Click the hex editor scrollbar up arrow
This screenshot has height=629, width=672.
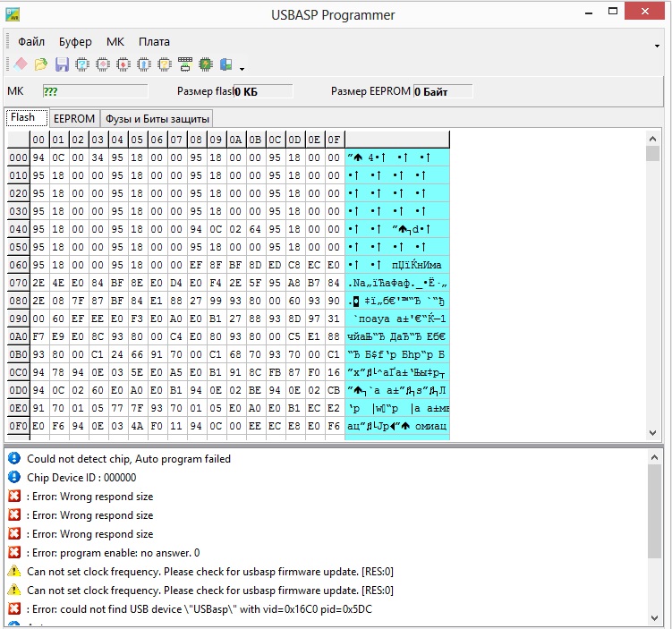point(652,139)
